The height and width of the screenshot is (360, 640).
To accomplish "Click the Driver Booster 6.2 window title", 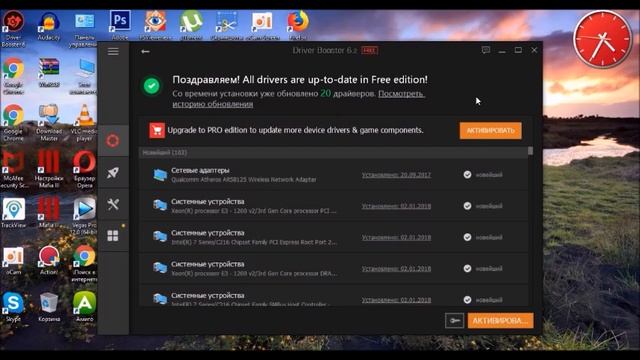I will pos(324,51).
